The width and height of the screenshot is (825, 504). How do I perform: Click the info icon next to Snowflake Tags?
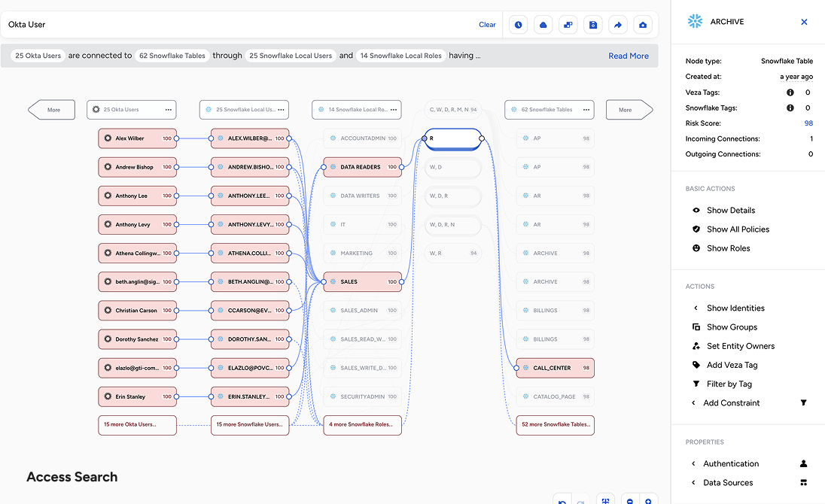(x=790, y=108)
